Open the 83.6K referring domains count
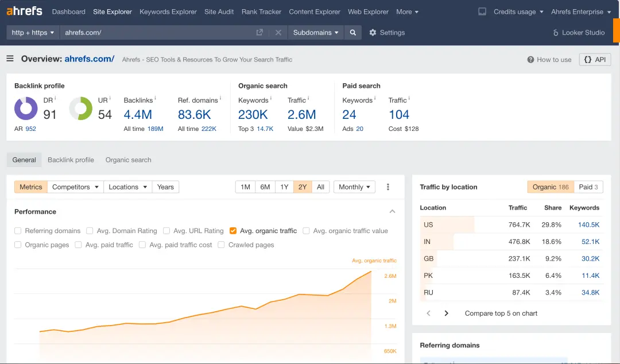The height and width of the screenshot is (364, 620). pos(194,114)
